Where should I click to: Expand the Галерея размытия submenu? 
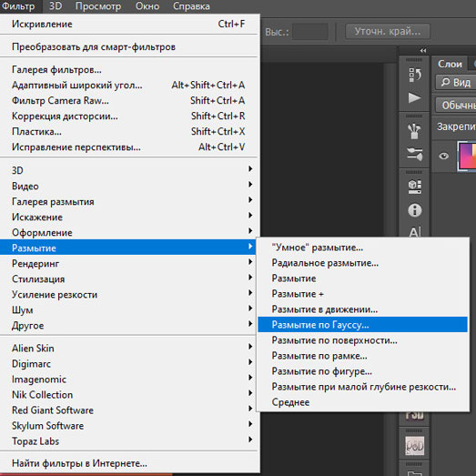coord(128,201)
